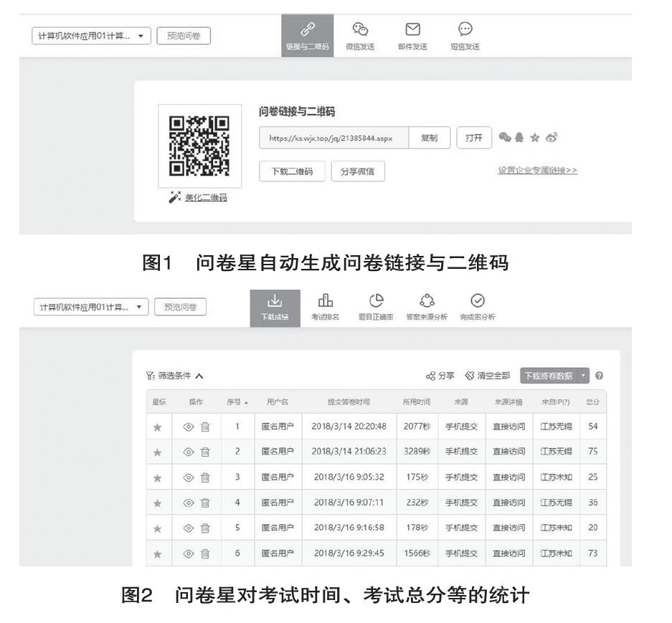Image resolution: width=672 pixels, height=623 pixels.
Task: Click 美化二维码 link
Action: [x=206, y=198]
